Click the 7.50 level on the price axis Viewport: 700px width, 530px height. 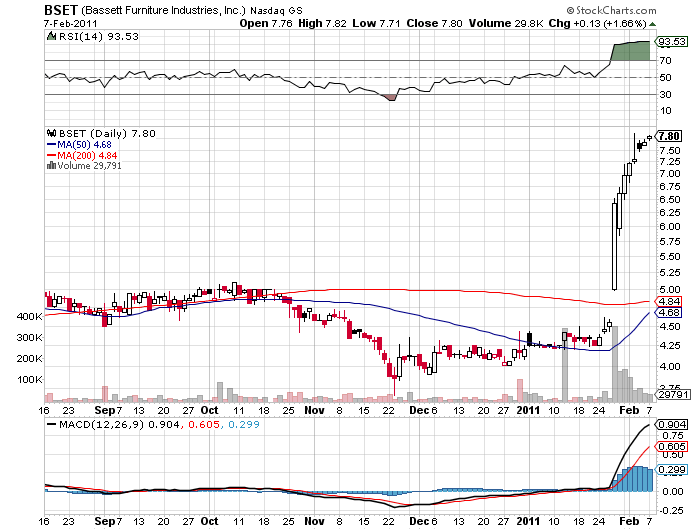pos(670,150)
